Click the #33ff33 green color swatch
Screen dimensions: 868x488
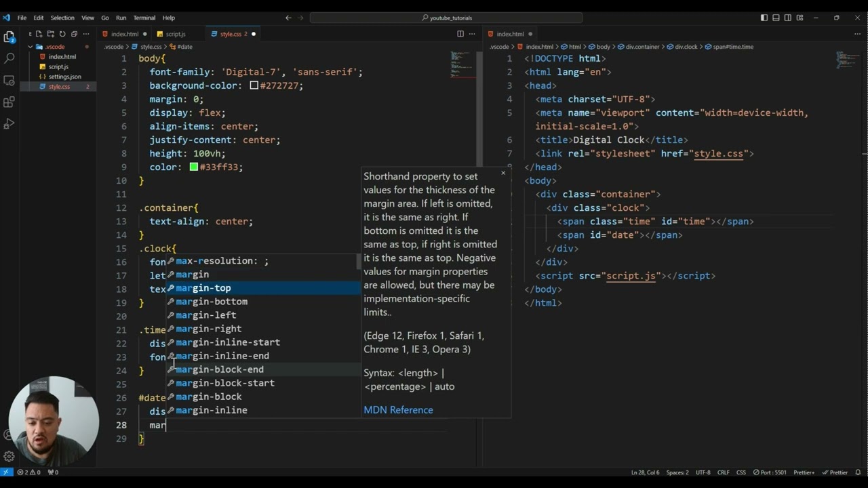coord(194,167)
